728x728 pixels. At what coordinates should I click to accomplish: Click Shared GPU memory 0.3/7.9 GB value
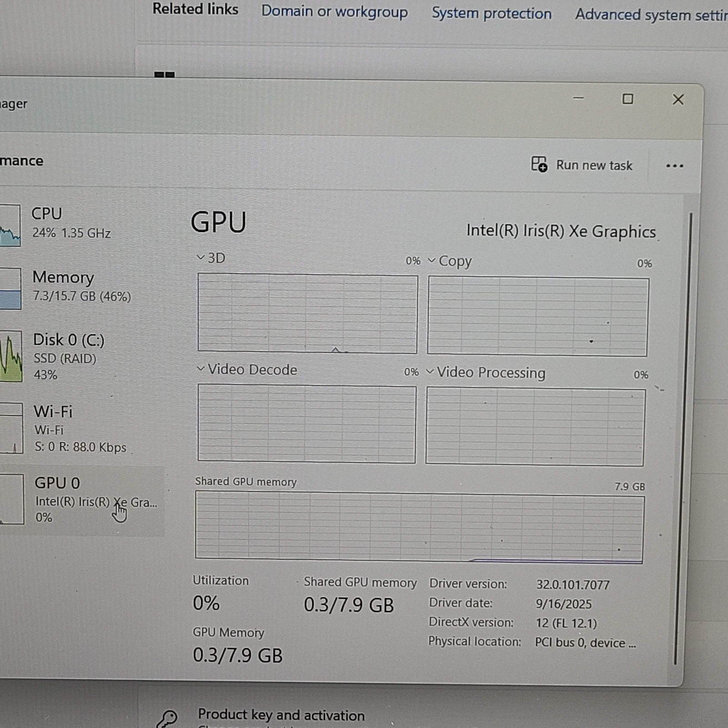[x=349, y=605]
